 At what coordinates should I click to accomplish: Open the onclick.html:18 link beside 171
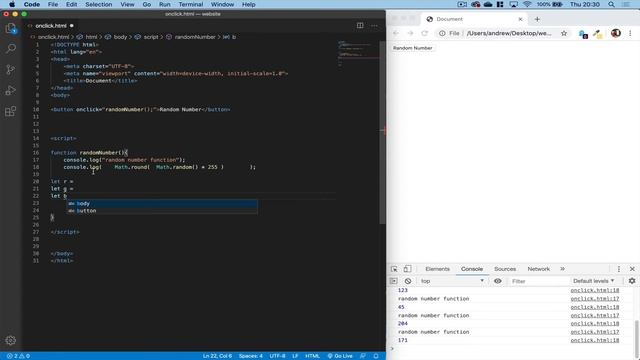(x=595, y=340)
